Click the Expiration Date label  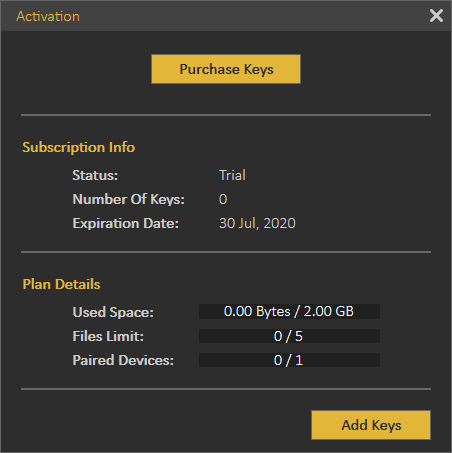[126, 223]
